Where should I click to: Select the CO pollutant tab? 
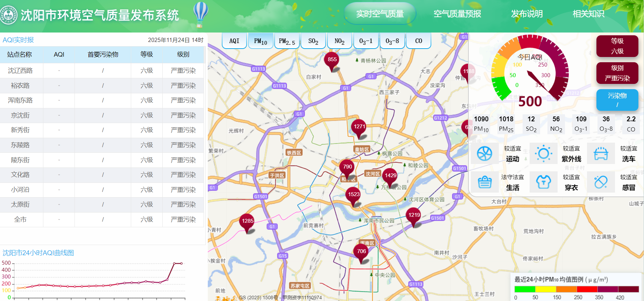418,41
